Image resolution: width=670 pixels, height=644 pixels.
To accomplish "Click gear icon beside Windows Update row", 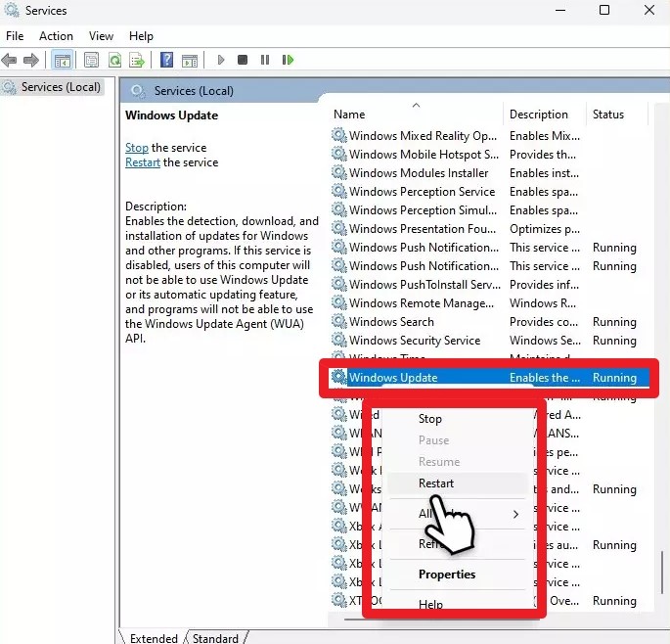I will pos(338,377).
